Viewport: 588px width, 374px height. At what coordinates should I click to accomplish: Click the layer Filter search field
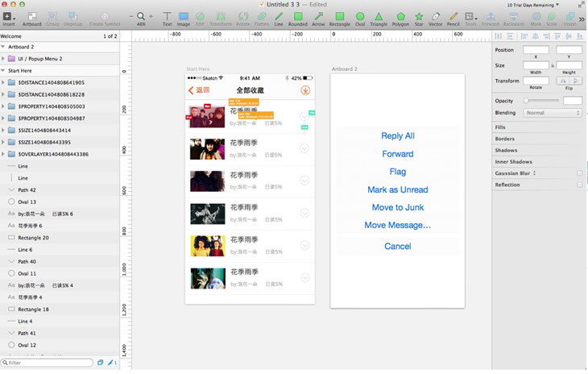click(47, 363)
